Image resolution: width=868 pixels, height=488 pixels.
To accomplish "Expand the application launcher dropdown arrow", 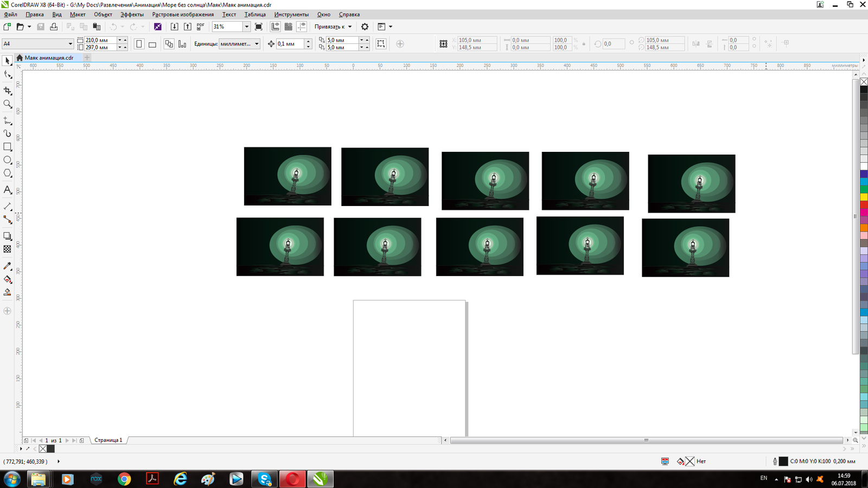I will click(x=390, y=27).
